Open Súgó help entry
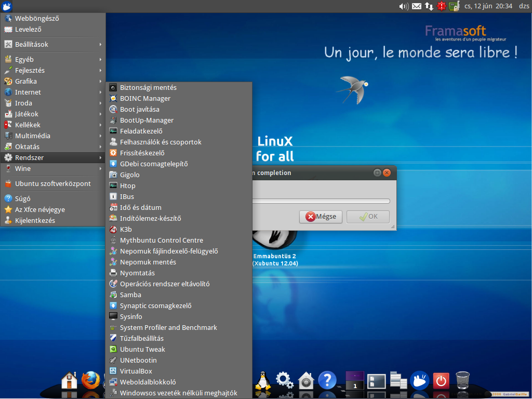Viewport: 532px width, 399px height. [x=53, y=198]
